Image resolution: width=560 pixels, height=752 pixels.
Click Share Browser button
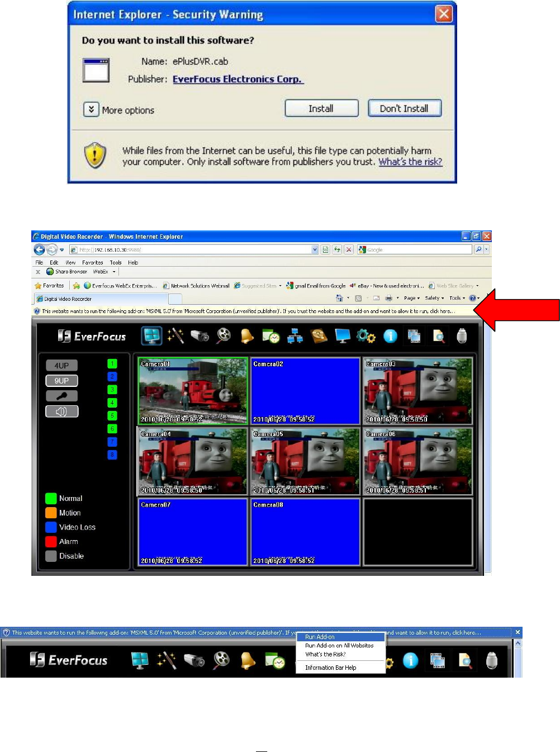(67, 272)
